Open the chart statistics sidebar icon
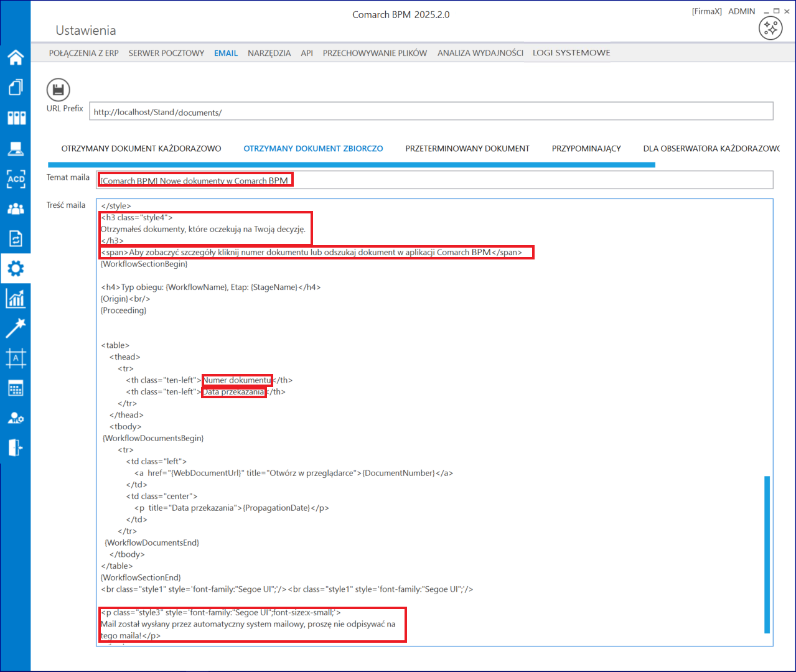796x672 pixels. pyautogui.click(x=16, y=298)
